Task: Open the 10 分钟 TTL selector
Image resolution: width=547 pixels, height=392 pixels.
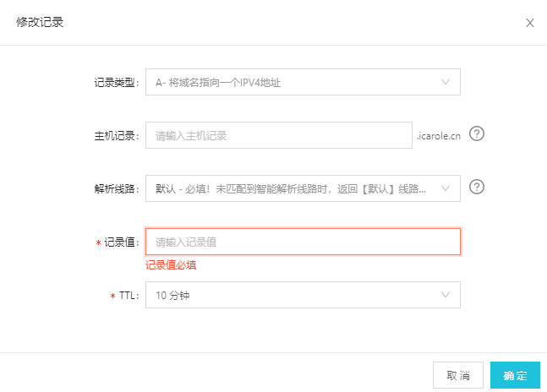Action: (303, 295)
